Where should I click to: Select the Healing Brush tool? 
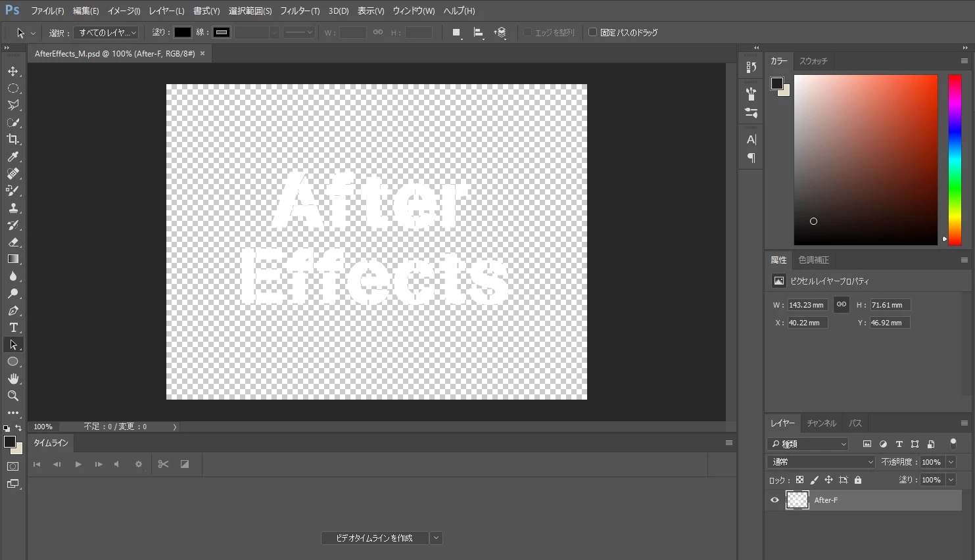[13, 174]
